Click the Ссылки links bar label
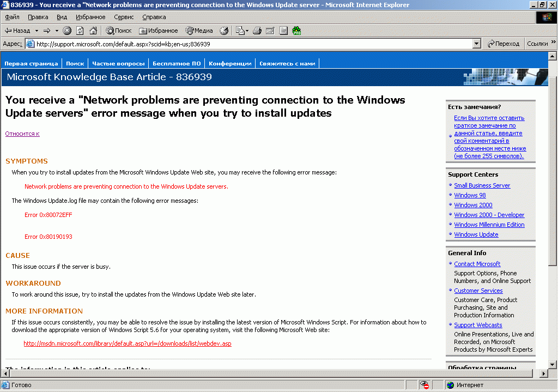Viewport: 558px width, 392px height. 537,44
